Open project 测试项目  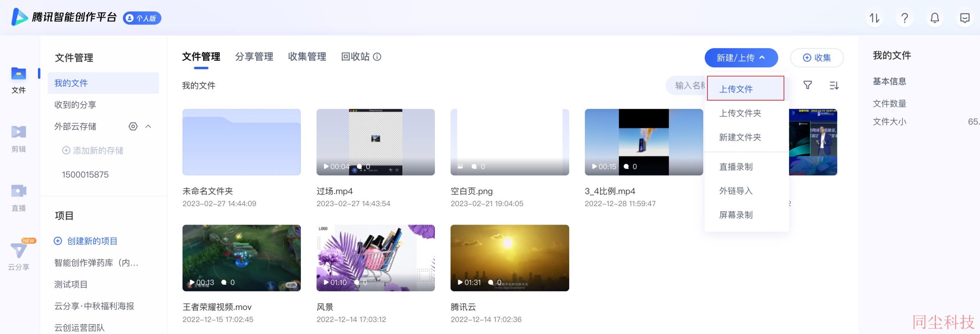[x=71, y=285]
